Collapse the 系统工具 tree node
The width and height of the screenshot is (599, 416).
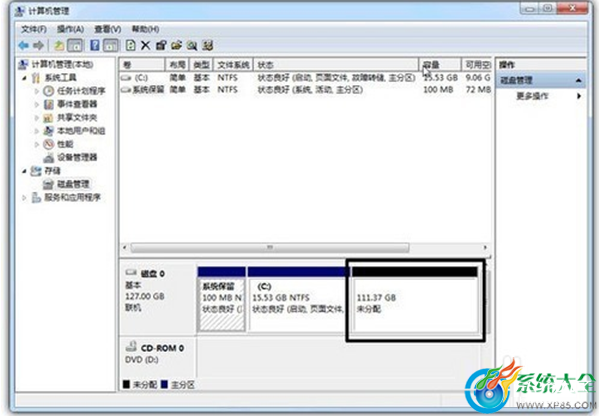(x=24, y=78)
